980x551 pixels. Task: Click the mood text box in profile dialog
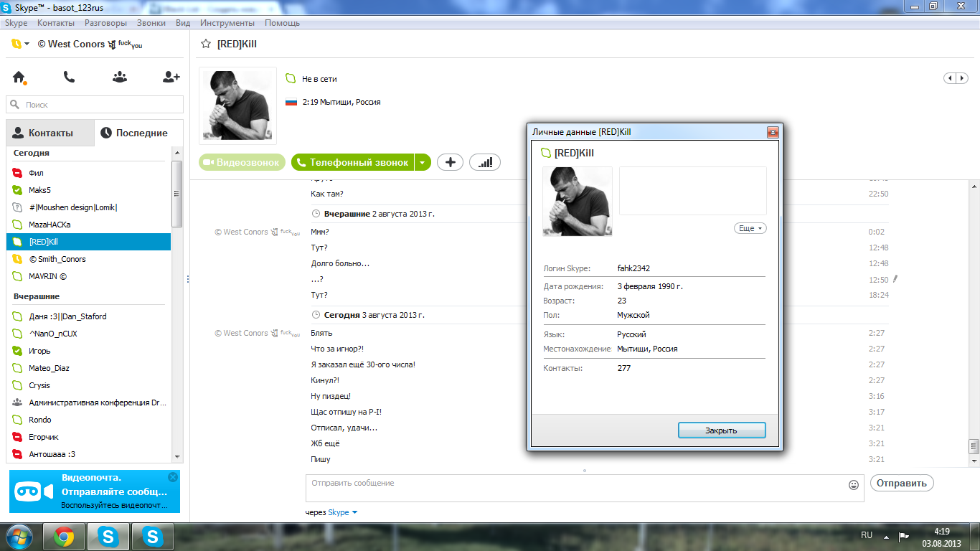pos(693,191)
